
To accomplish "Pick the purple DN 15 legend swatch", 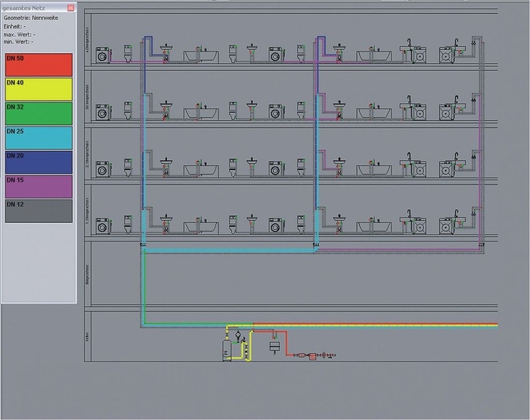I will pyautogui.click(x=38, y=186).
